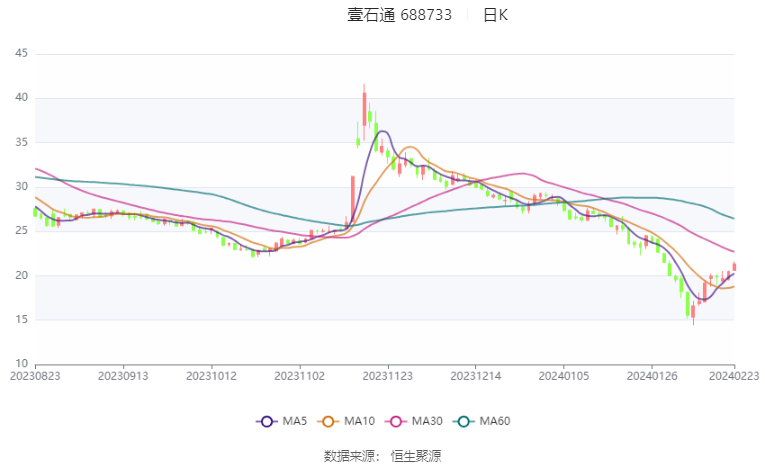765x465 pixels.
Task: Toggle the MA10 legend marker
Action: coord(328,421)
